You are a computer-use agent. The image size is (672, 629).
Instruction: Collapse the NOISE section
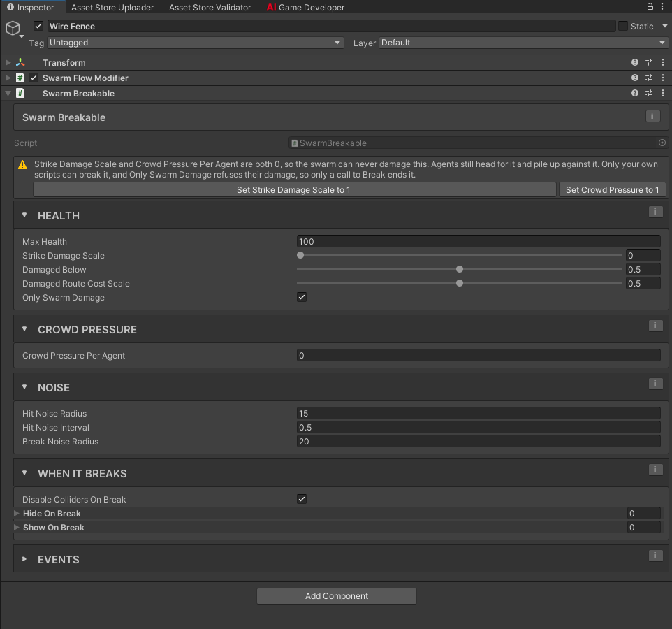click(x=24, y=387)
